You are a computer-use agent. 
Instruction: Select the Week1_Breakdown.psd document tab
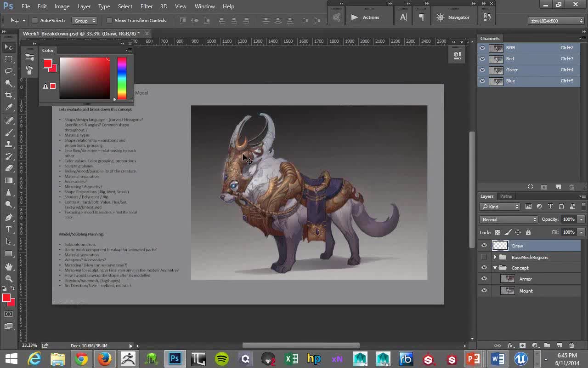(81, 34)
